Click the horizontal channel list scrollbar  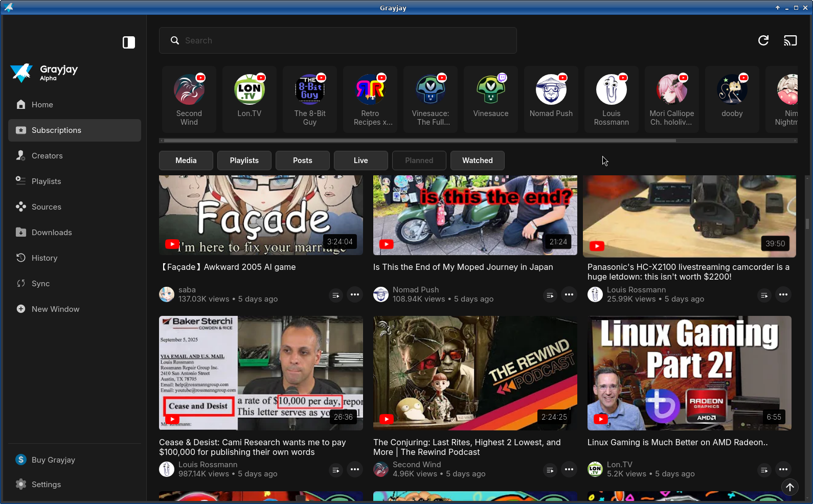point(420,141)
